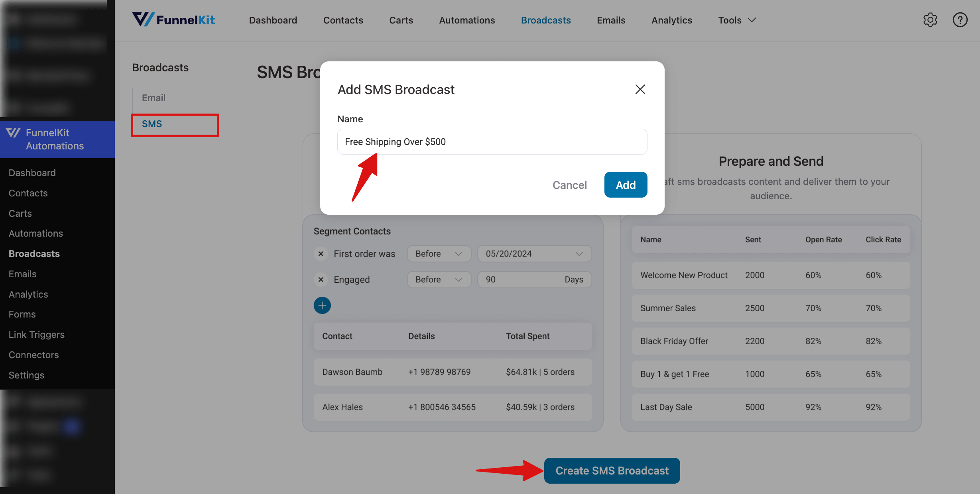This screenshot has height=494, width=980.
Task: Expand the 'Before' dropdown for First order
Action: [439, 253]
